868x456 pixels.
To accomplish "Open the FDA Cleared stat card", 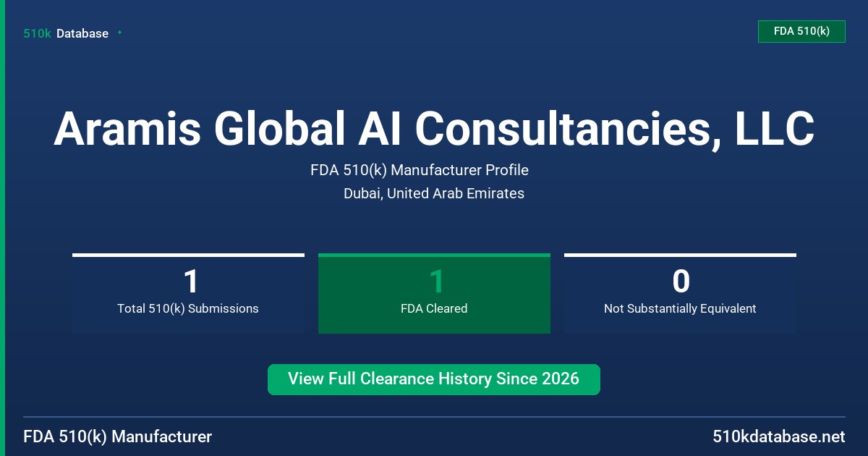I will click(x=434, y=293).
